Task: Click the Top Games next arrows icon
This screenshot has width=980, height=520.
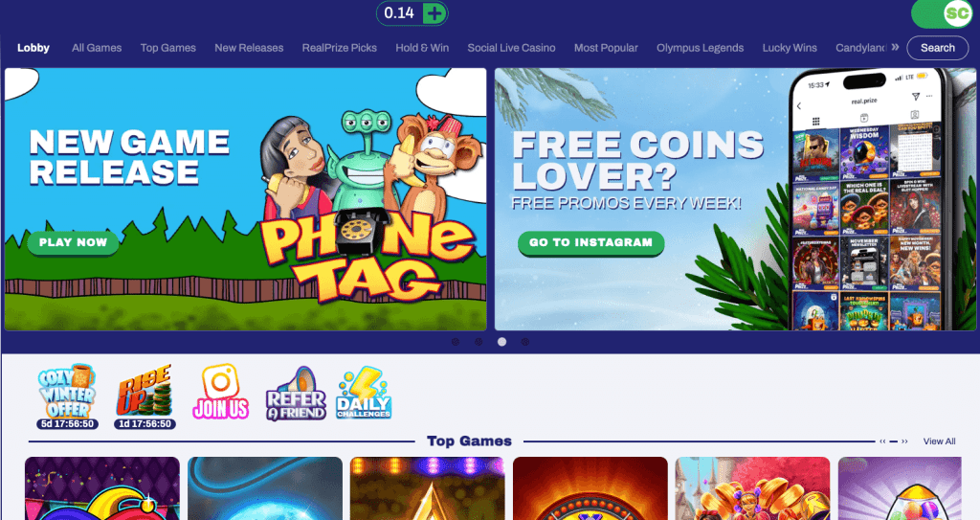Action: [904, 441]
